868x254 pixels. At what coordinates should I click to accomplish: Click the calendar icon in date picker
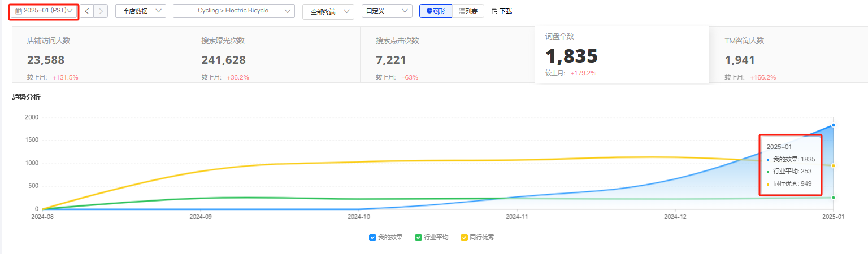coord(19,11)
